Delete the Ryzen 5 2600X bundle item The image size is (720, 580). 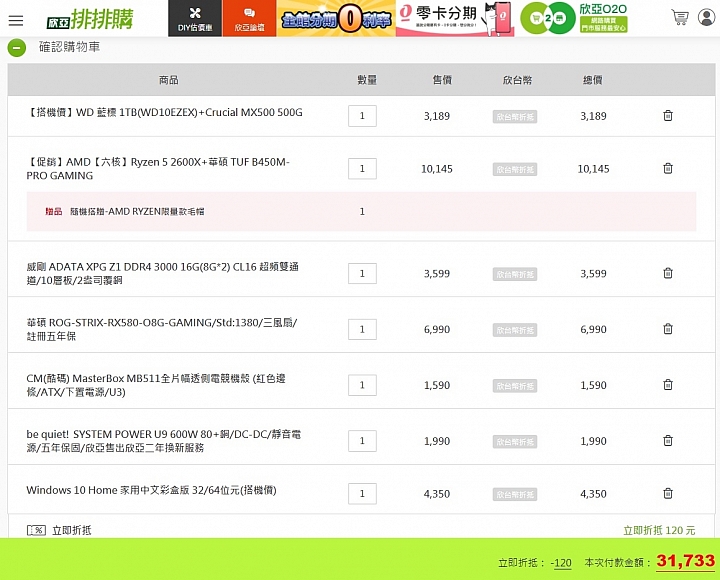pos(668,169)
